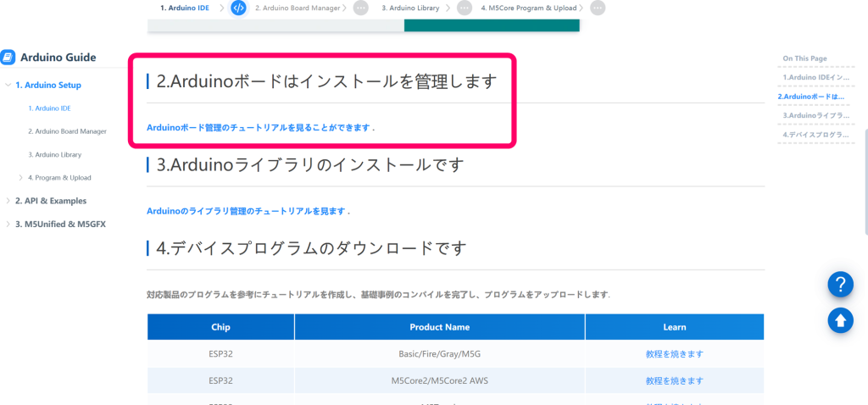This screenshot has height=405, width=868.
Task: Click the 2.Arduinoボード section heading
Action: 327,81
